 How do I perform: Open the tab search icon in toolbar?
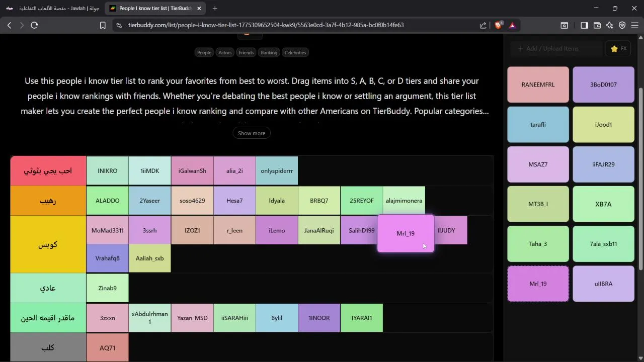click(x=565, y=25)
